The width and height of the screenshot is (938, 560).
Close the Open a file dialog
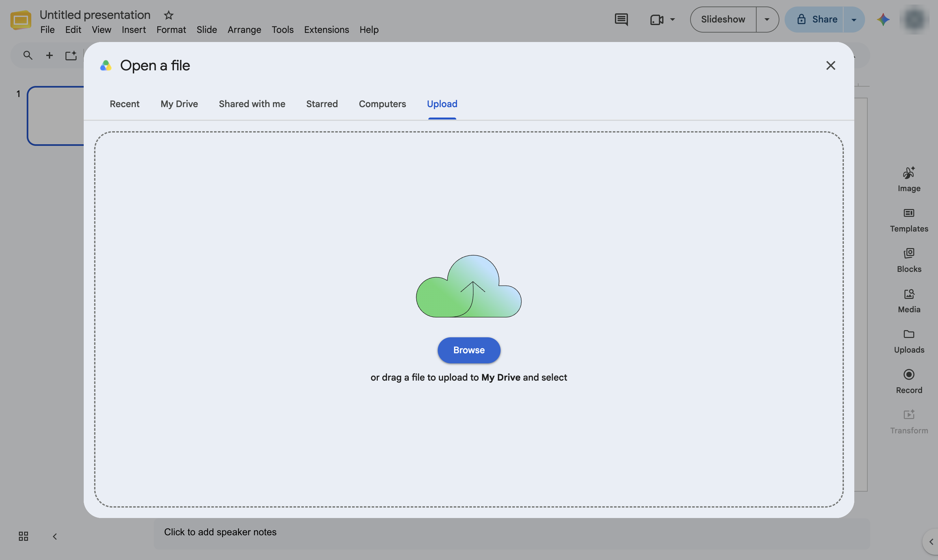pos(831,65)
